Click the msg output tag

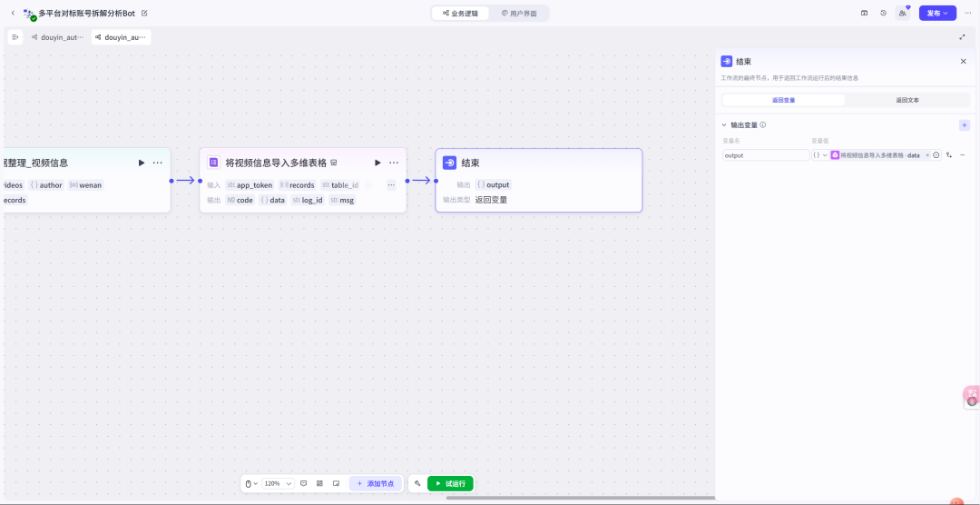pyautogui.click(x=342, y=200)
